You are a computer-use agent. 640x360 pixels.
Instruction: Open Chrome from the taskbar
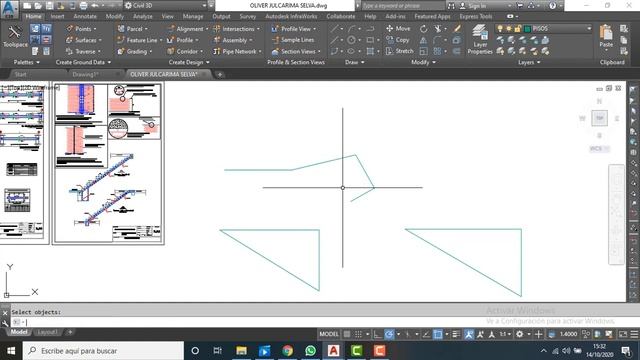click(x=287, y=351)
